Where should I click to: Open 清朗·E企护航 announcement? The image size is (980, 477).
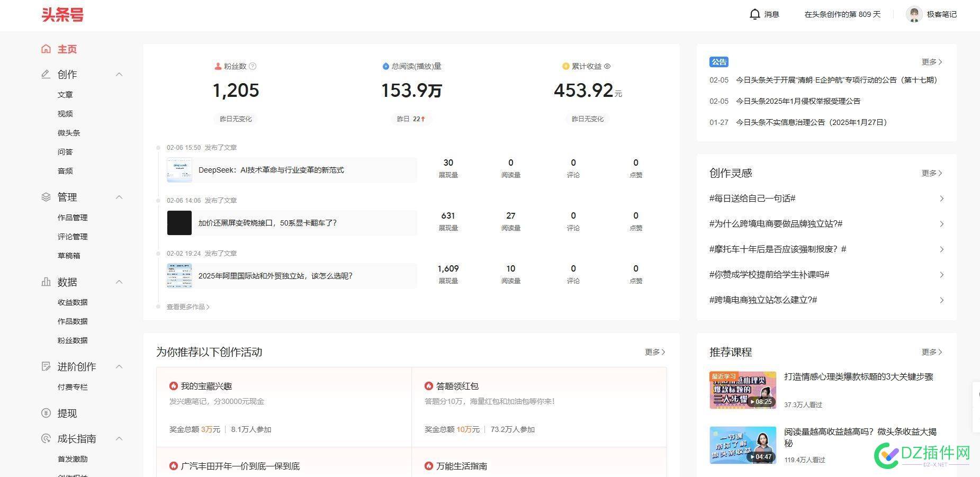pyautogui.click(x=837, y=80)
